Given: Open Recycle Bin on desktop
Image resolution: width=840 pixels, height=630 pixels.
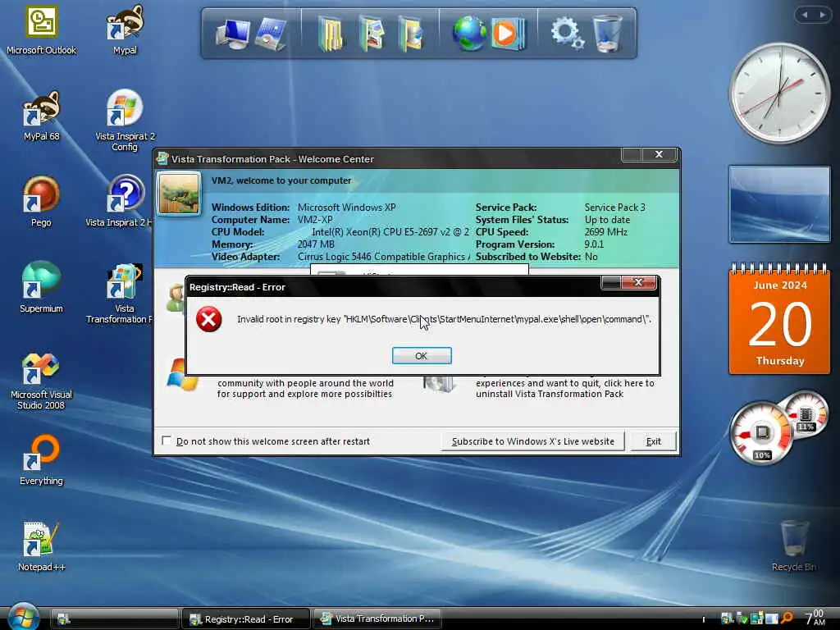Looking at the screenshot, I should click(794, 546).
